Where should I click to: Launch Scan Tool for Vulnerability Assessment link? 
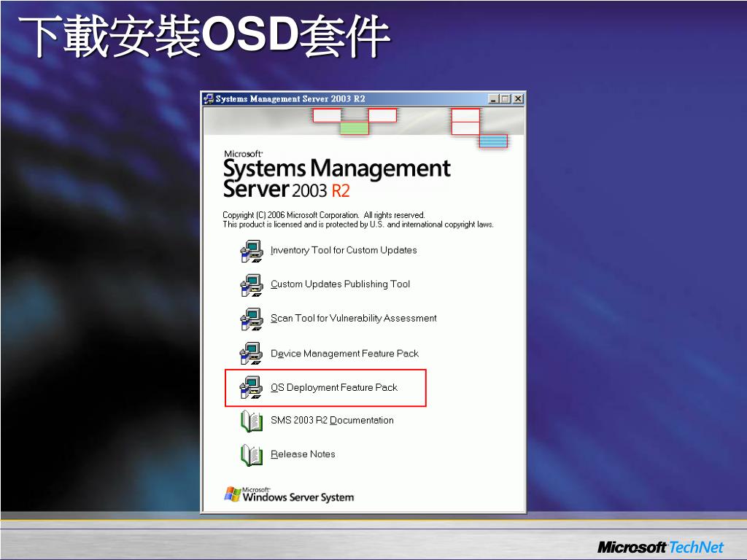point(354,318)
